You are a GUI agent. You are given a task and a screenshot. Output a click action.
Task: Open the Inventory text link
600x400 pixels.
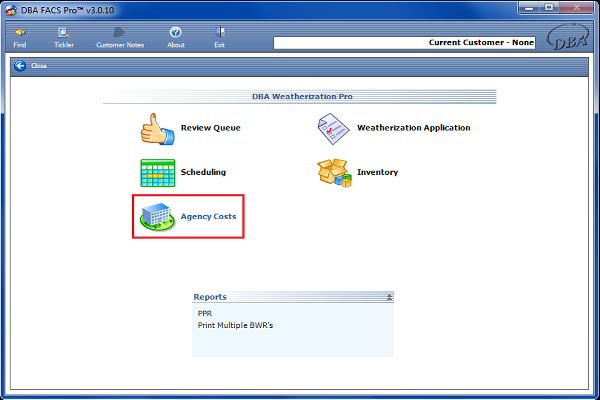pyautogui.click(x=377, y=172)
